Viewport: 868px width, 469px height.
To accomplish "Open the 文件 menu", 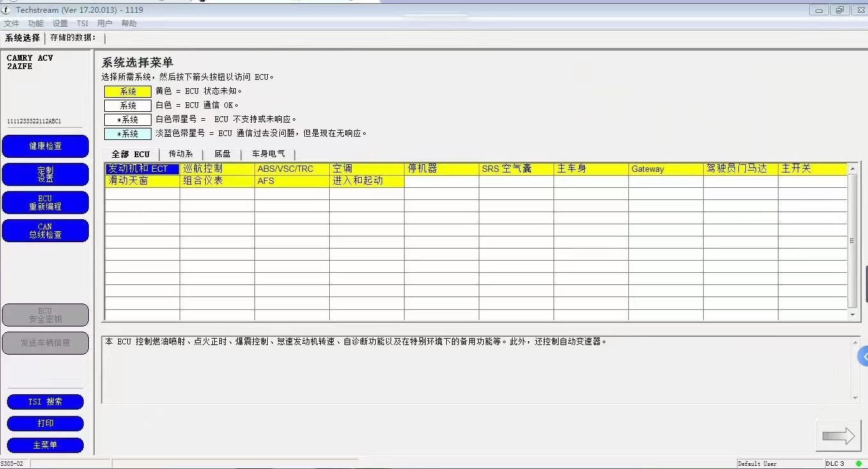I will pos(12,23).
